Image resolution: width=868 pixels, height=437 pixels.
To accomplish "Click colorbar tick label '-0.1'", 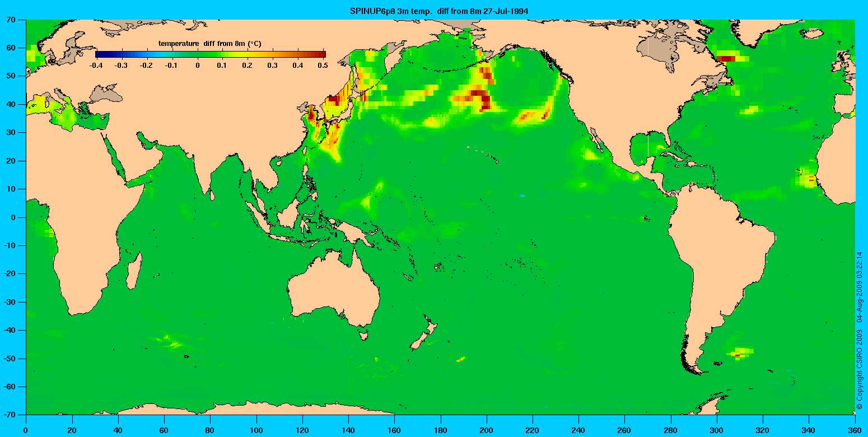I will [172, 65].
